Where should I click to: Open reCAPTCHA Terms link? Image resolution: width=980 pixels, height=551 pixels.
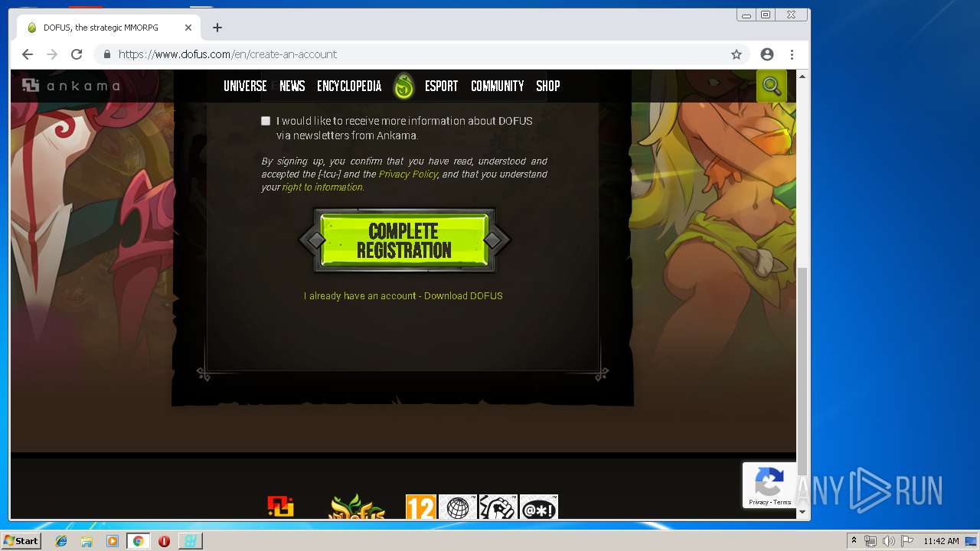click(x=782, y=502)
